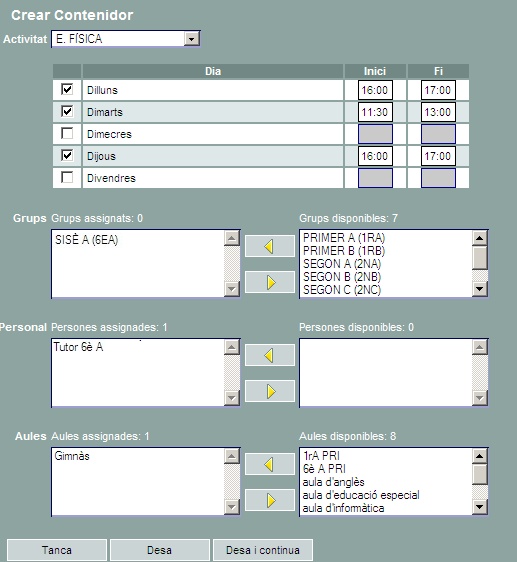The width and height of the screenshot is (517, 562).
Task: Click right arrow to unassign group
Action: (x=270, y=282)
